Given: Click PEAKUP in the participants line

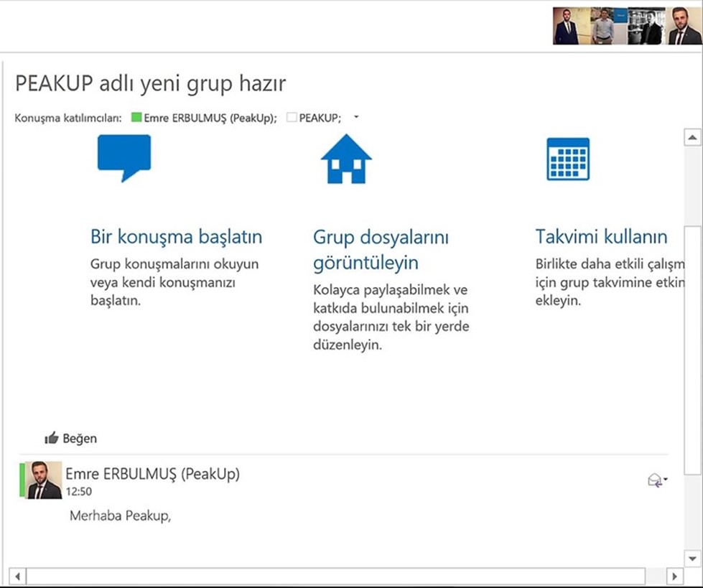Looking at the screenshot, I should (320, 118).
